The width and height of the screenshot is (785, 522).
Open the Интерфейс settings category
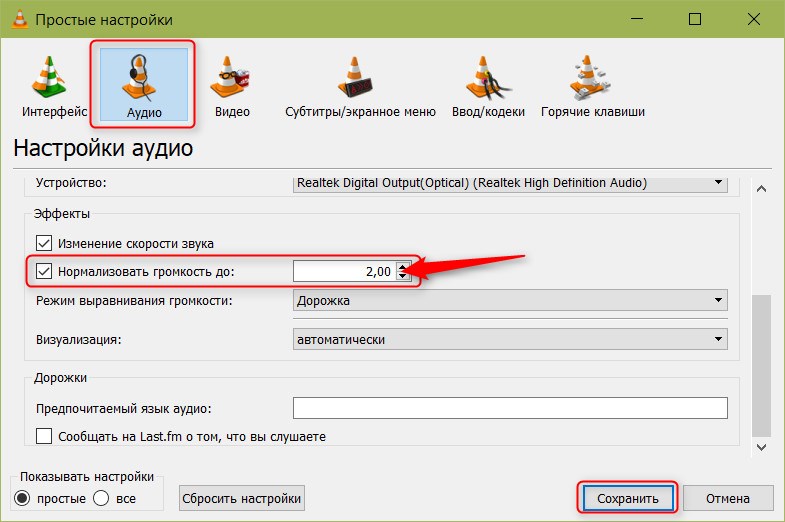click(53, 86)
